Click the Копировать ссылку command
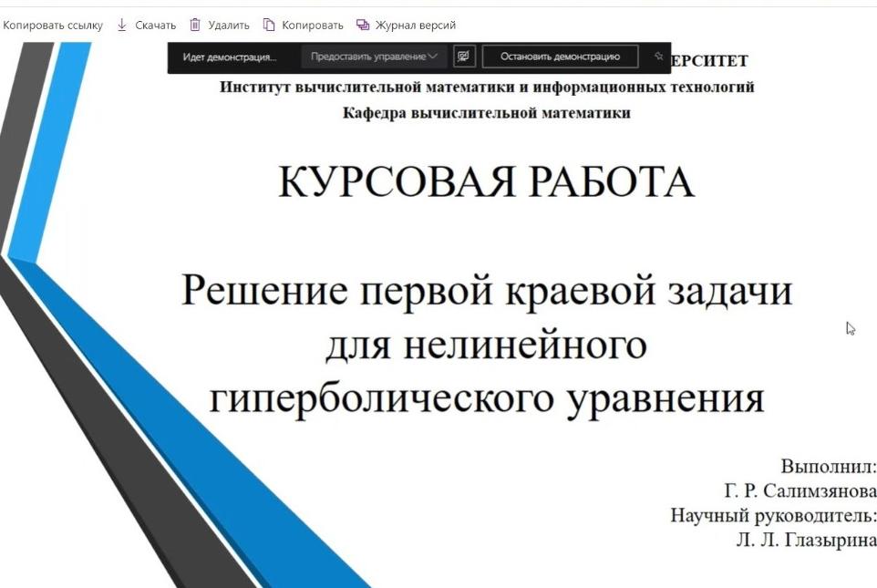Image resolution: width=877 pixels, height=588 pixels. [53, 26]
